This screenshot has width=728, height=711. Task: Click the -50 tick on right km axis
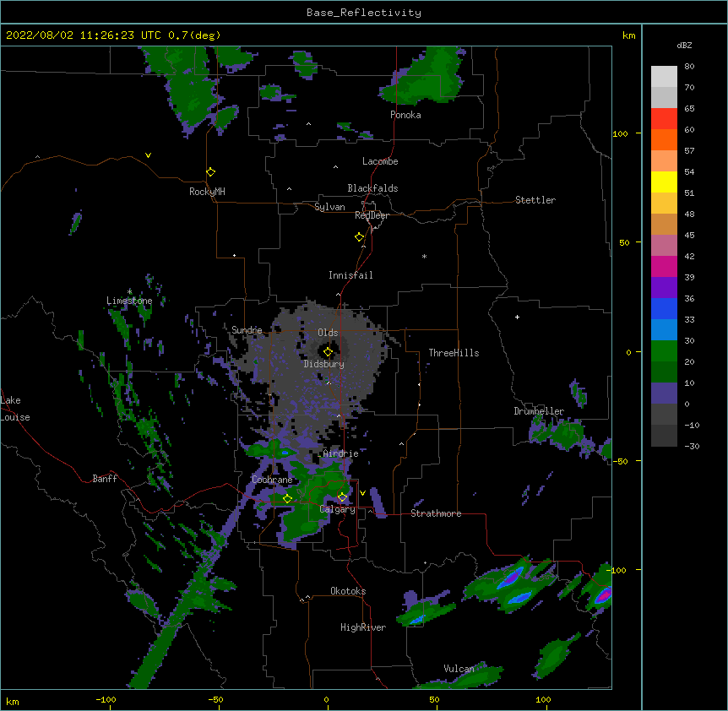[x=620, y=461]
